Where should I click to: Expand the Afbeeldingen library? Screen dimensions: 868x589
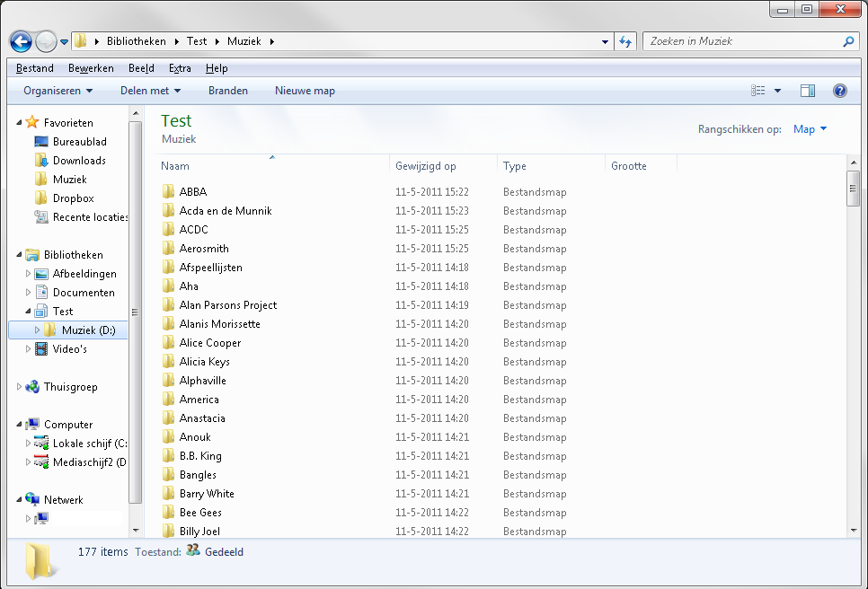click(28, 273)
